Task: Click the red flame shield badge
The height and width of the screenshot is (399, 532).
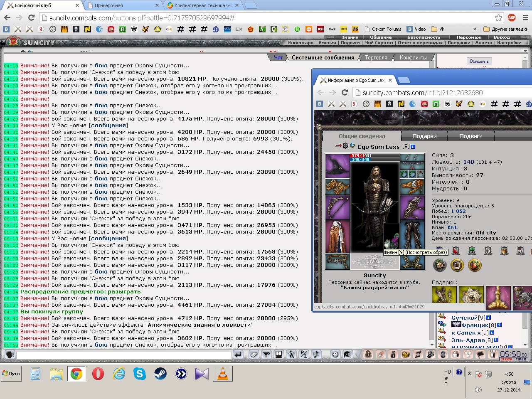Action: (456, 250)
